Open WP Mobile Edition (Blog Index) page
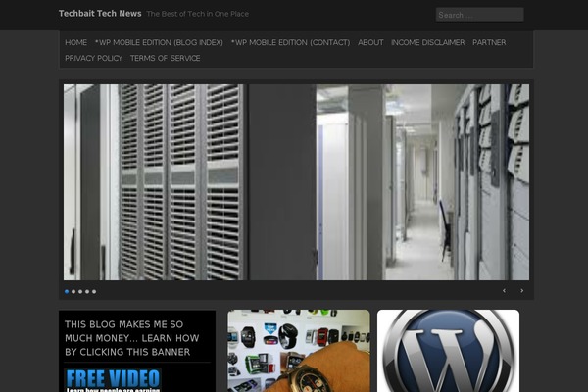This screenshot has width=588, height=392. click(159, 42)
